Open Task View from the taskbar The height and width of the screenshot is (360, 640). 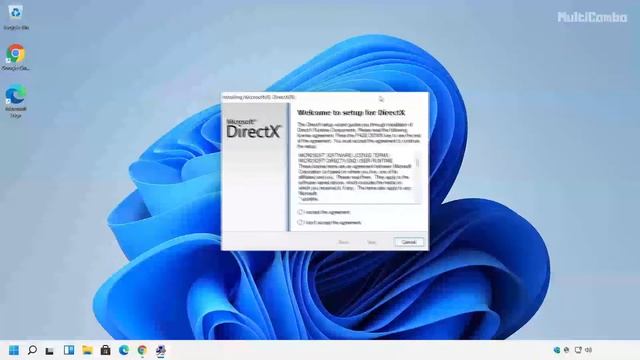(x=50, y=350)
